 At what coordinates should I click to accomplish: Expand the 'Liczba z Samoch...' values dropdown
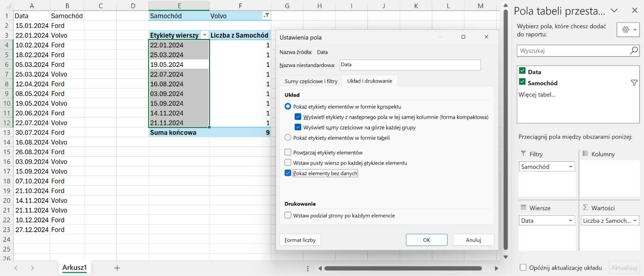tap(635, 221)
